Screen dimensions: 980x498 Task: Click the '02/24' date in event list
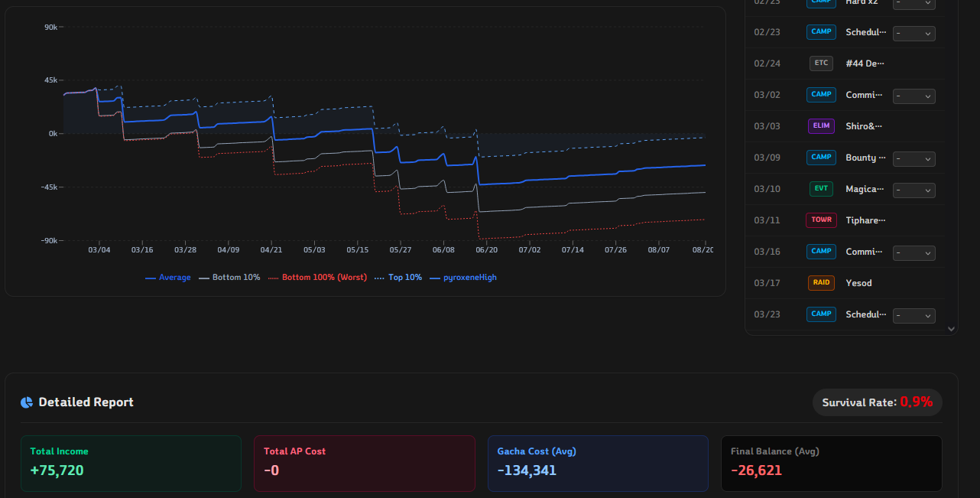(767, 63)
